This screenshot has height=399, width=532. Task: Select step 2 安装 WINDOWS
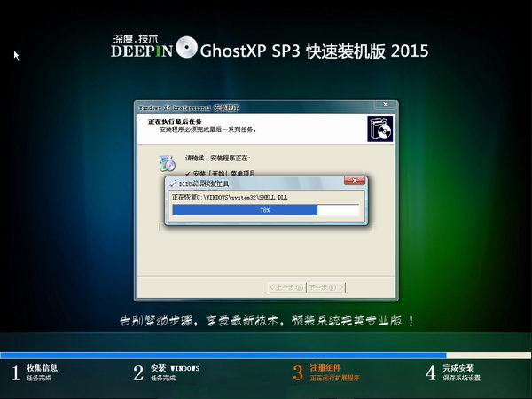click(x=167, y=372)
